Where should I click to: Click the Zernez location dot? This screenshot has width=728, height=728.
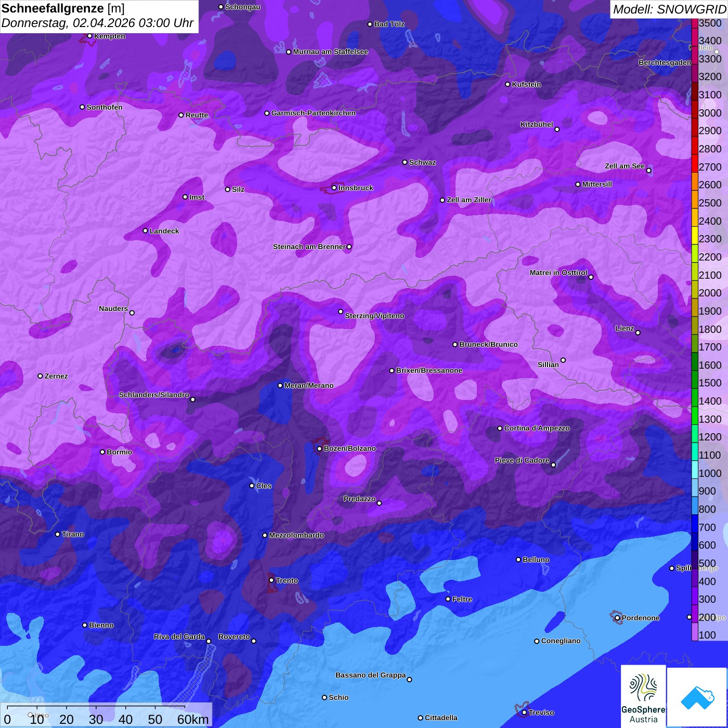(40, 376)
